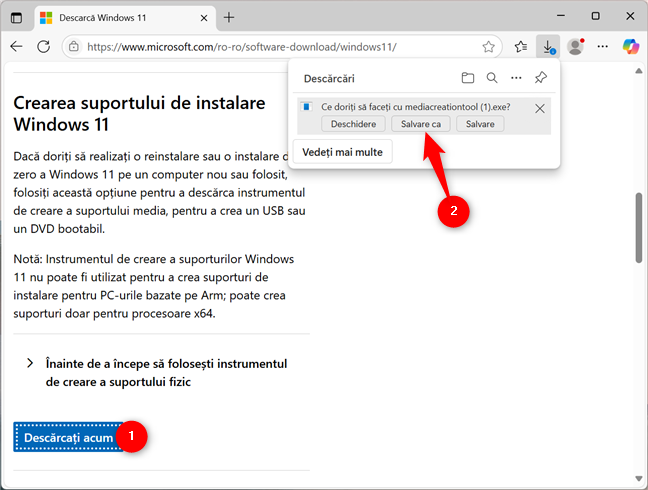Open a new tab with plus button
Image resolution: width=648 pixels, height=490 pixels.
(x=229, y=17)
